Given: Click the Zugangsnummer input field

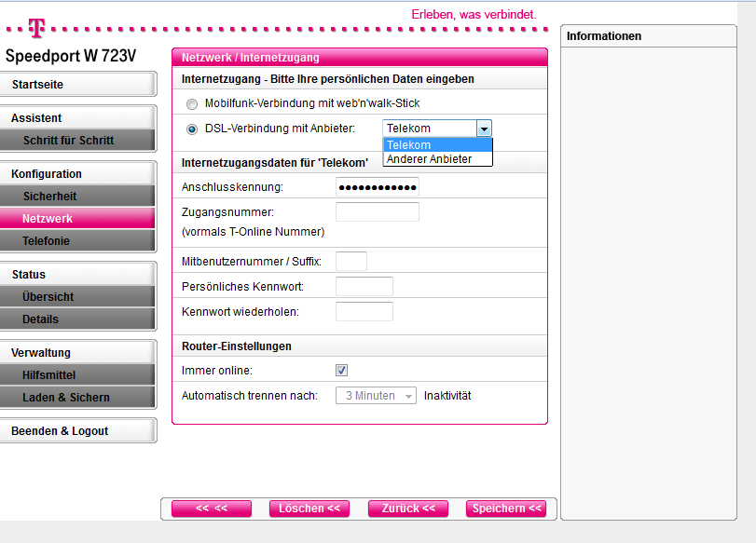Looking at the screenshot, I should click(378, 212).
